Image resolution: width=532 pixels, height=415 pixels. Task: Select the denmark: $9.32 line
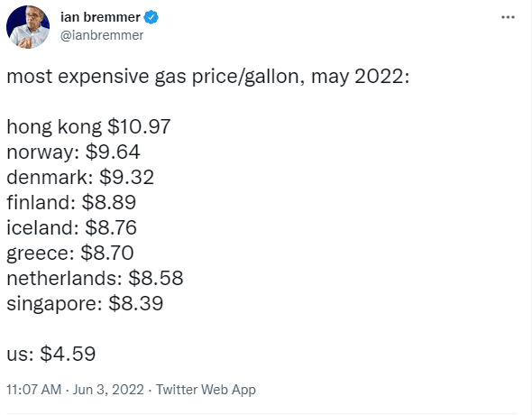coord(80,177)
